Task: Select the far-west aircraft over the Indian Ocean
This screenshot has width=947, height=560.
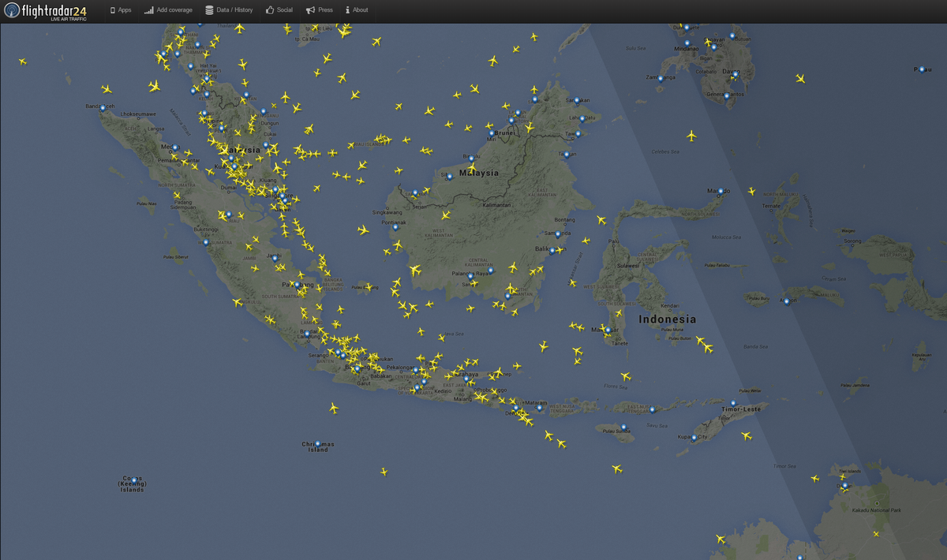Action: click(x=22, y=61)
